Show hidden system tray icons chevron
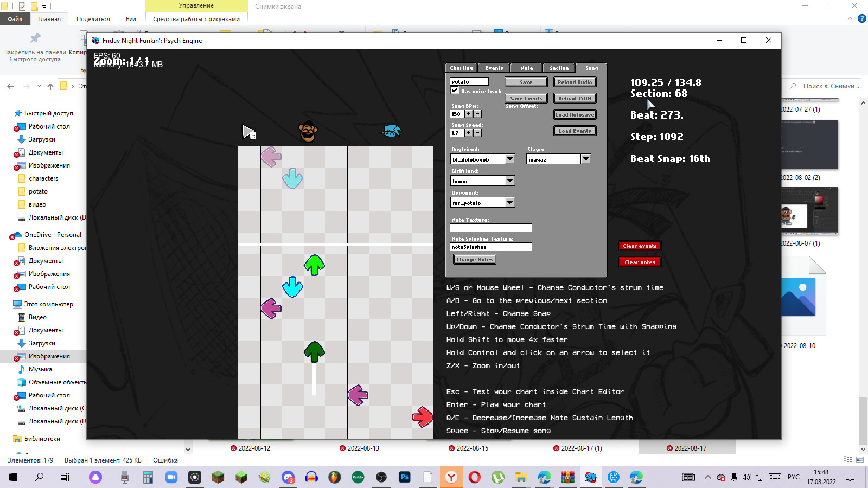Viewport: 868px width, 488px height. [x=707, y=477]
